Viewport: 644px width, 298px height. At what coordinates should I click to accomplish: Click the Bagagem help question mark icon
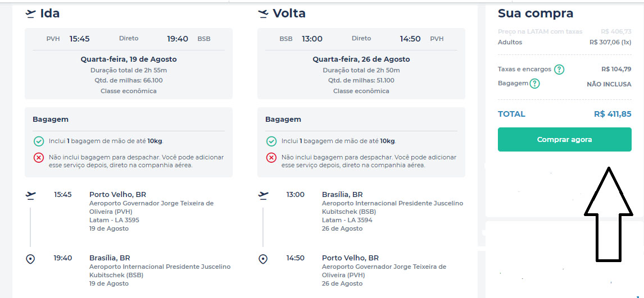coord(534,84)
